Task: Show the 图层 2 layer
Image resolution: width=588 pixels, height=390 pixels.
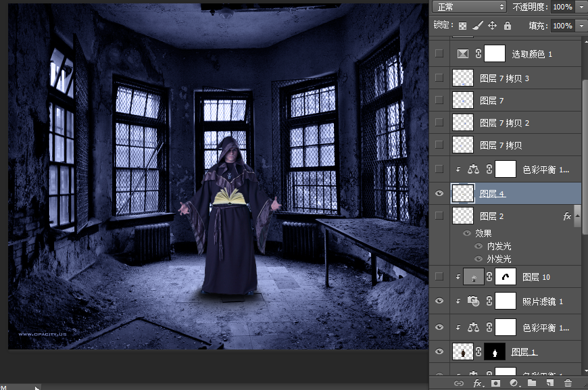Action: [x=439, y=216]
